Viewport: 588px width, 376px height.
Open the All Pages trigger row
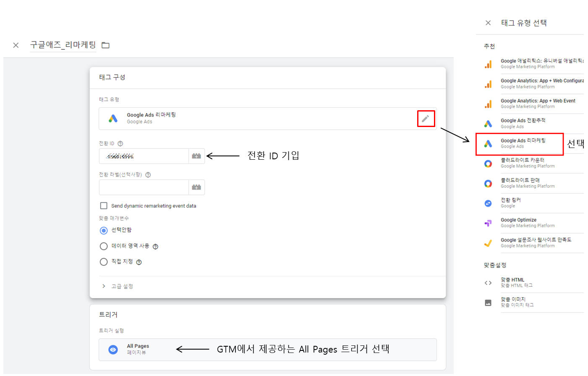[x=268, y=350]
